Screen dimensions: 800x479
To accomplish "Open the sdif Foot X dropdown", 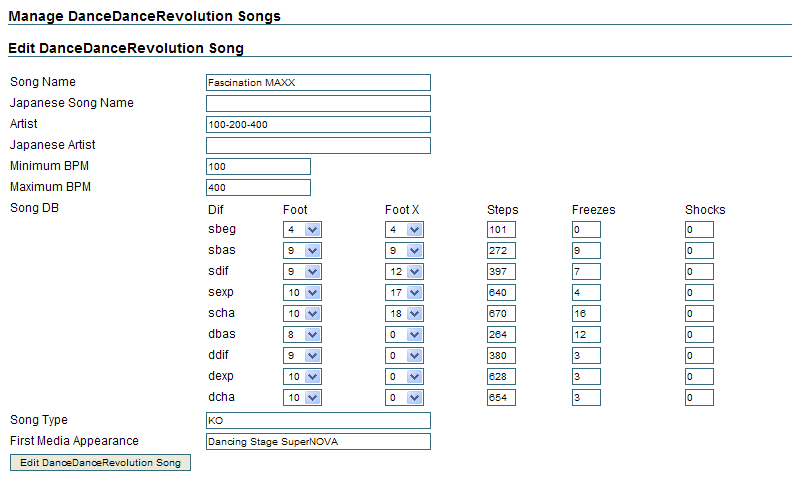I will pyautogui.click(x=404, y=271).
